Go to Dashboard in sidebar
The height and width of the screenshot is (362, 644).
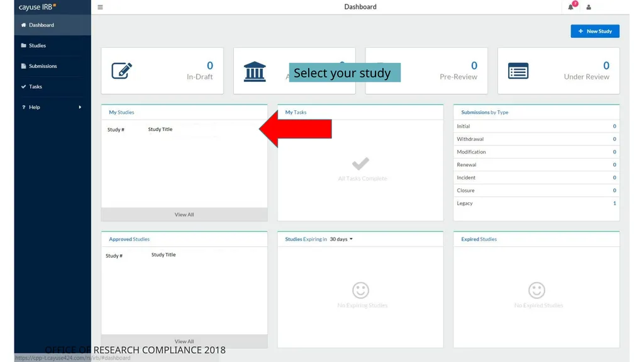53,25
